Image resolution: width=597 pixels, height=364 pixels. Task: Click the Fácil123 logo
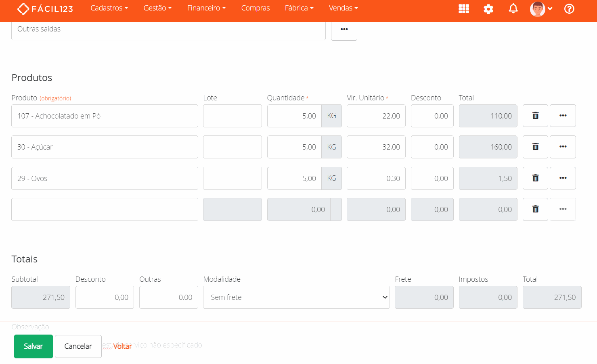45,8
